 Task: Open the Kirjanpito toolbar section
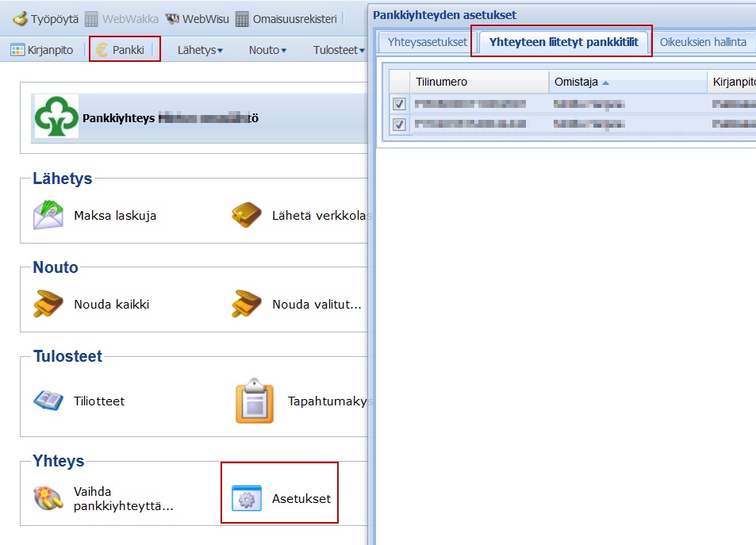(x=42, y=50)
